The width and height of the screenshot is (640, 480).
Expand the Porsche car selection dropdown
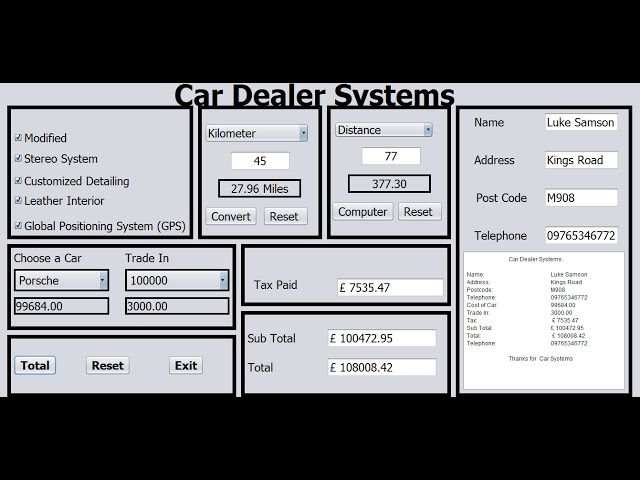62,280
